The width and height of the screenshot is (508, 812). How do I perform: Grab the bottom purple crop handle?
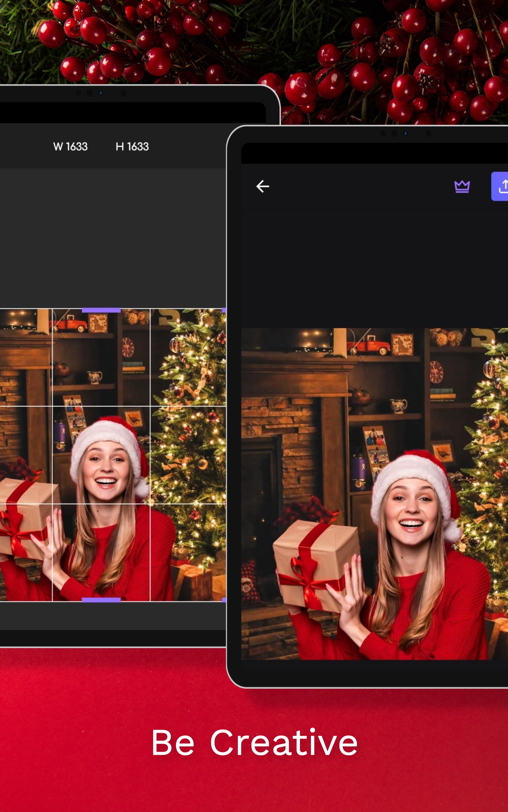(101, 600)
